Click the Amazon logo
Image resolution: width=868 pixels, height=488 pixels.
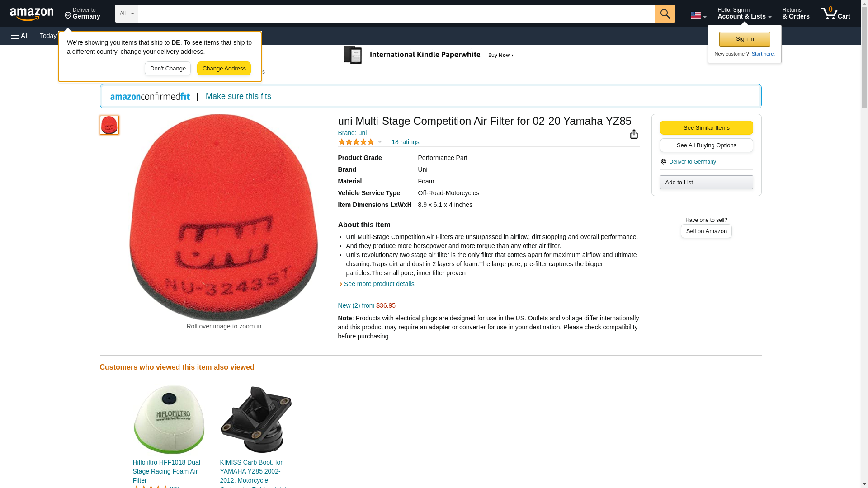[x=32, y=14]
